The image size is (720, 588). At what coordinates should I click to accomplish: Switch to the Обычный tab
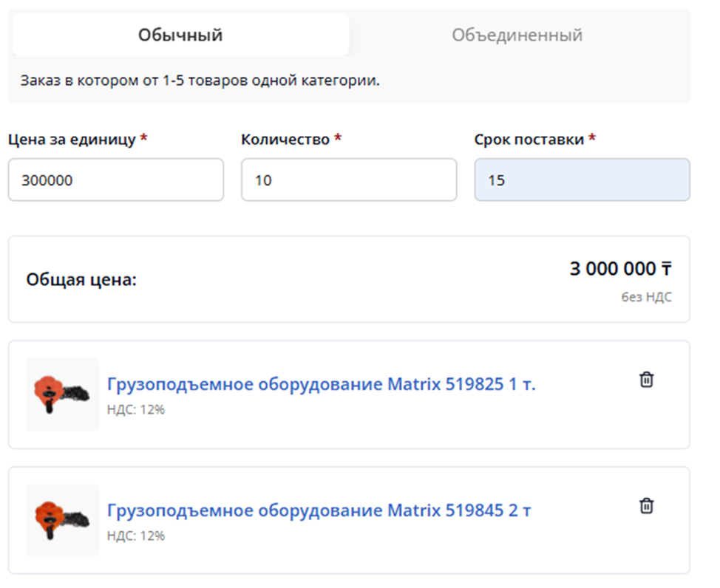180,35
